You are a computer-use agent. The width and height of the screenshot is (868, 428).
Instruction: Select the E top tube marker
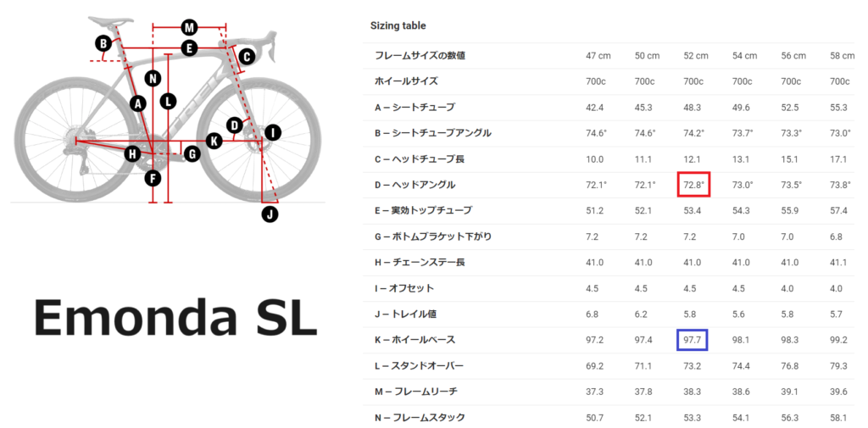click(188, 48)
